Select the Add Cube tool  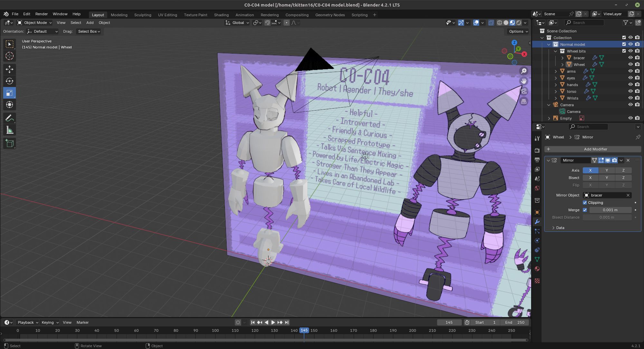pyautogui.click(x=9, y=143)
